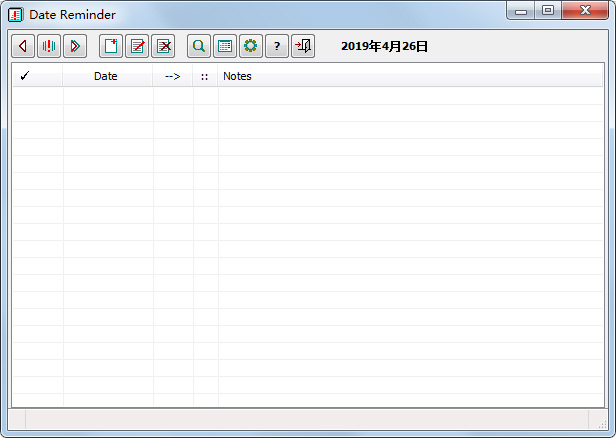Screen dimensions: 616x438
Task: Open settings with the gear icon
Action: tap(251, 46)
